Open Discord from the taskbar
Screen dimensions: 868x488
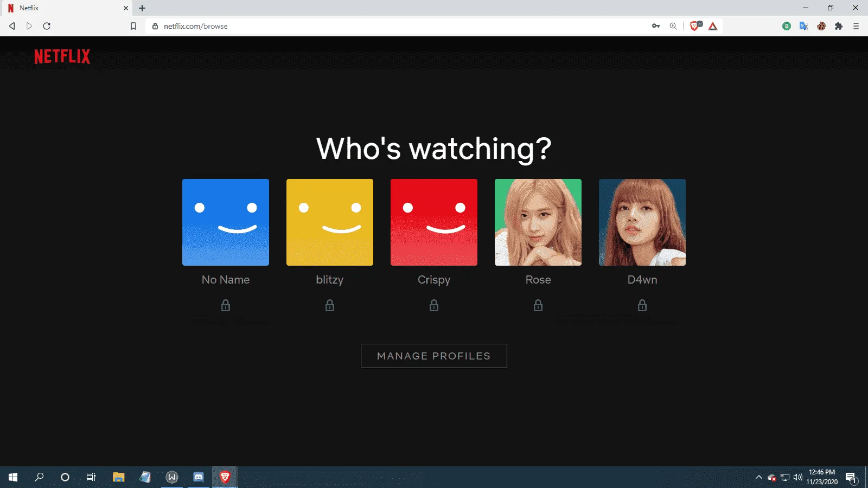point(199,477)
